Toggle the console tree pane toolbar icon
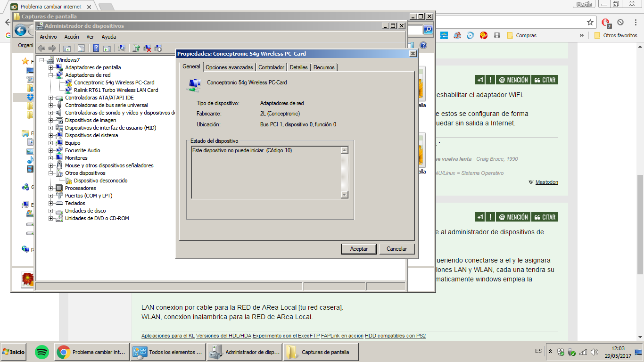The image size is (644, 362). [x=67, y=48]
